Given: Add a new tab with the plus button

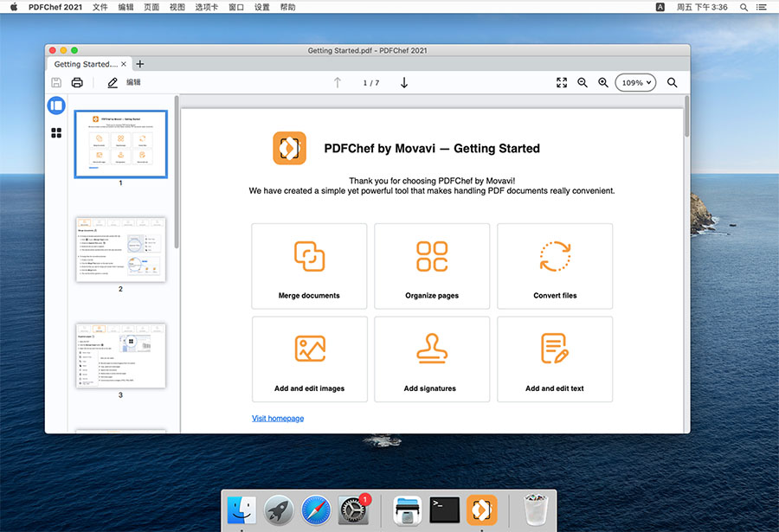Looking at the screenshot, I should [x=140, y=64].
